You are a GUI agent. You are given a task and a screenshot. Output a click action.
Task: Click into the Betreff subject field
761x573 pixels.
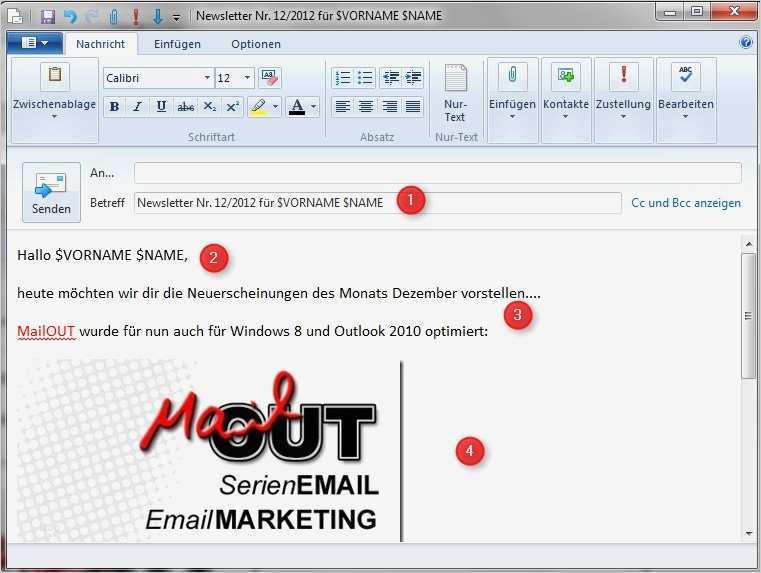pyautogui.click(x=378, y=203)
